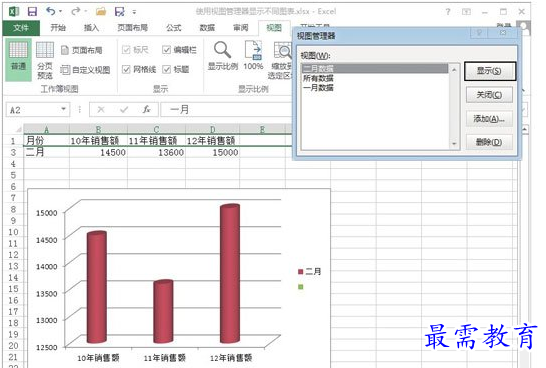Switch to the 页面布局 ribbon tab
The image size is (546, 368).
click(132, 28)
